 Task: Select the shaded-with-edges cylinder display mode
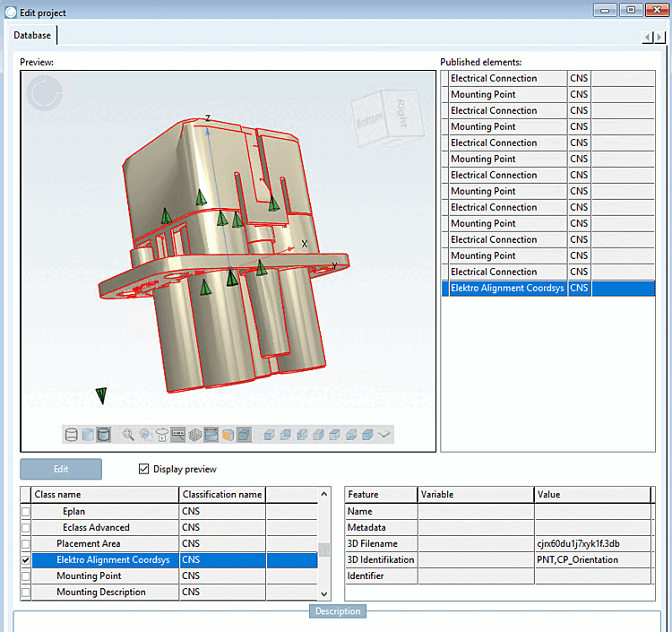point(104,435)
